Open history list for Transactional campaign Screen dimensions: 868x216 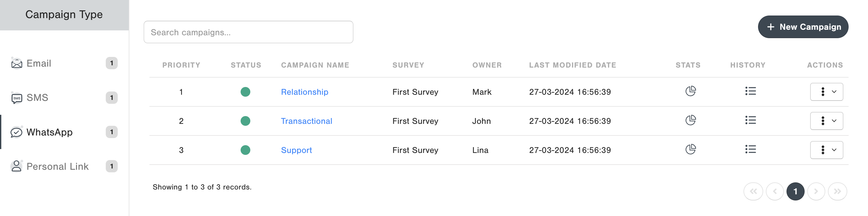750,120
